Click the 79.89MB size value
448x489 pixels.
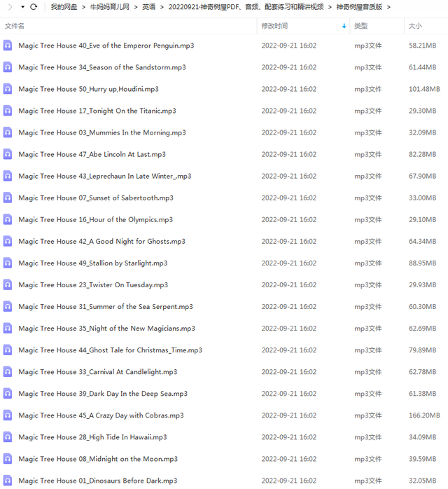(x=423, y=350)
